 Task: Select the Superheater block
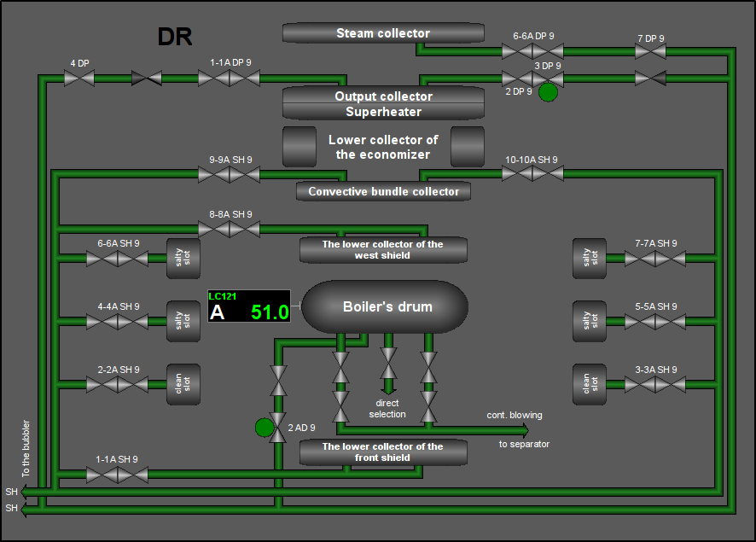(x=383, y=112)
